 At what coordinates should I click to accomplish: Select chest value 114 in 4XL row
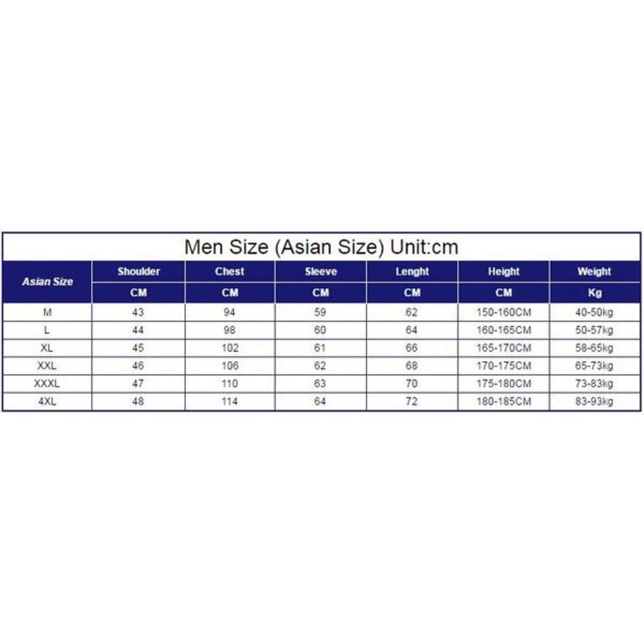(x=230, y=401)
